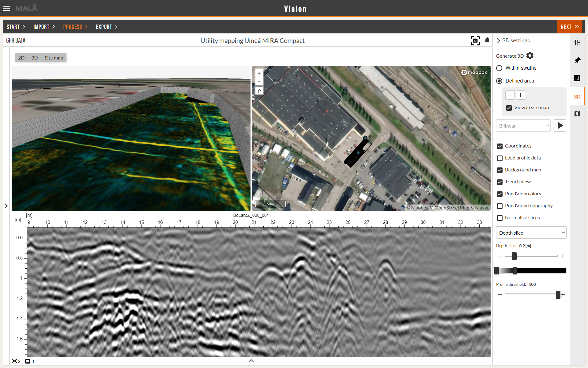
Task: Open Generate 3D gear settings
Action: pyautogui.click(x=530, y=56)
